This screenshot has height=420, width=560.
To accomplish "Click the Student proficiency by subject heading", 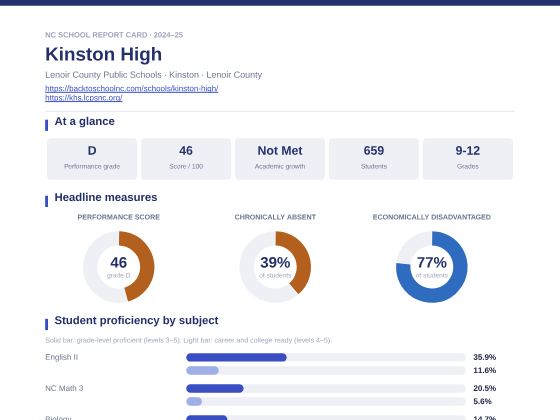I will (136, 321).
